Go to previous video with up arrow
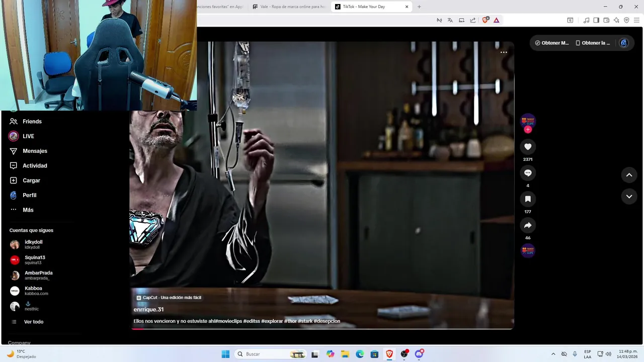Image resolution: width=644 pixels, height=362 pixels. pos(629,175)
